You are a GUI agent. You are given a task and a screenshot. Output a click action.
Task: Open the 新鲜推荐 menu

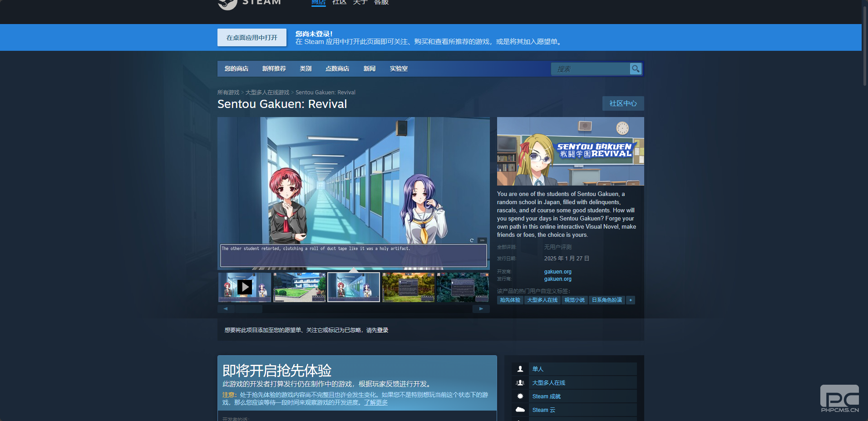pyautogui.click(x=274, y=69)
